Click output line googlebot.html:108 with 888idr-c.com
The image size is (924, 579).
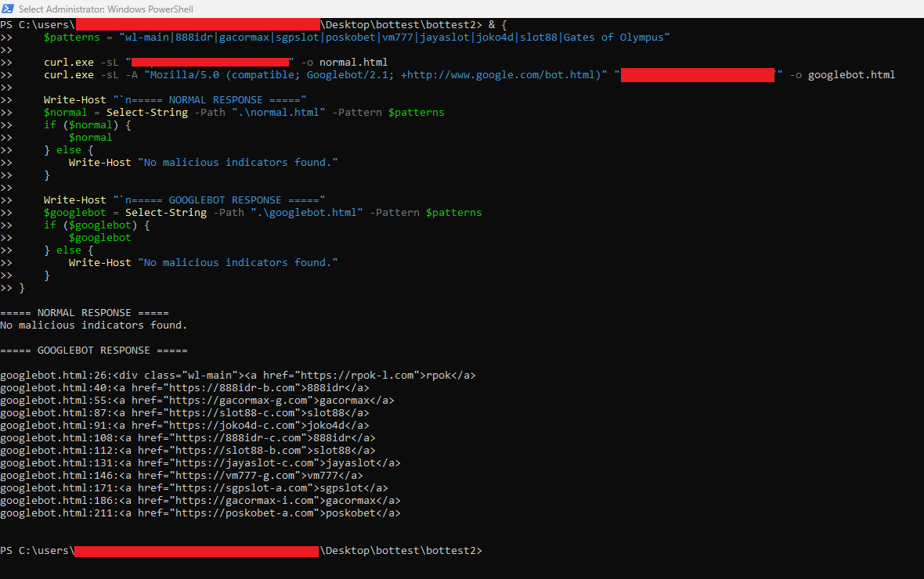[188, 438]
